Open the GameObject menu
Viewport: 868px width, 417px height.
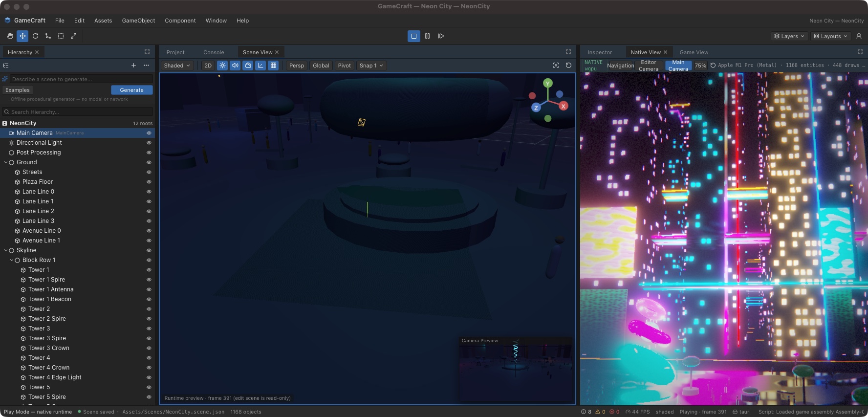[x=138, y=21]
